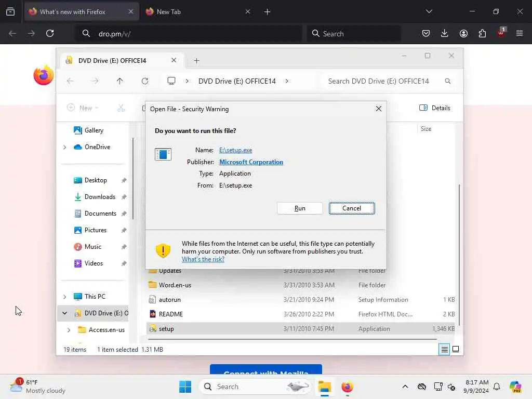Click the Search DVD Drive (E:) OFFICE14 field
532x399 pixels.
coord(389,81)
